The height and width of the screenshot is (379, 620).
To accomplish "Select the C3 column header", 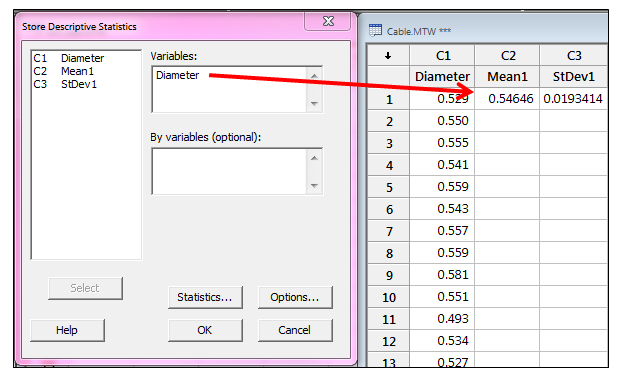I will 573,56.
